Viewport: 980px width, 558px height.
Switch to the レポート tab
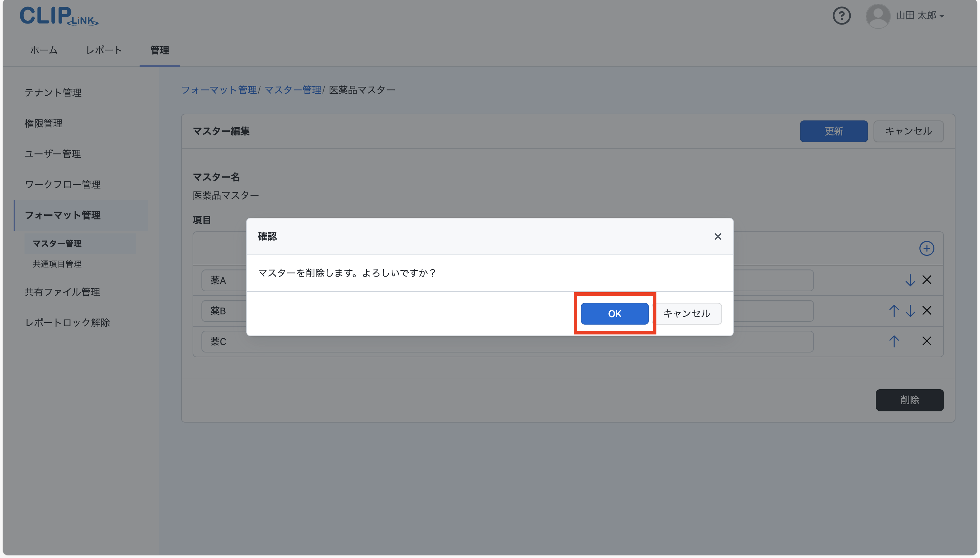(x=104, y=50)
